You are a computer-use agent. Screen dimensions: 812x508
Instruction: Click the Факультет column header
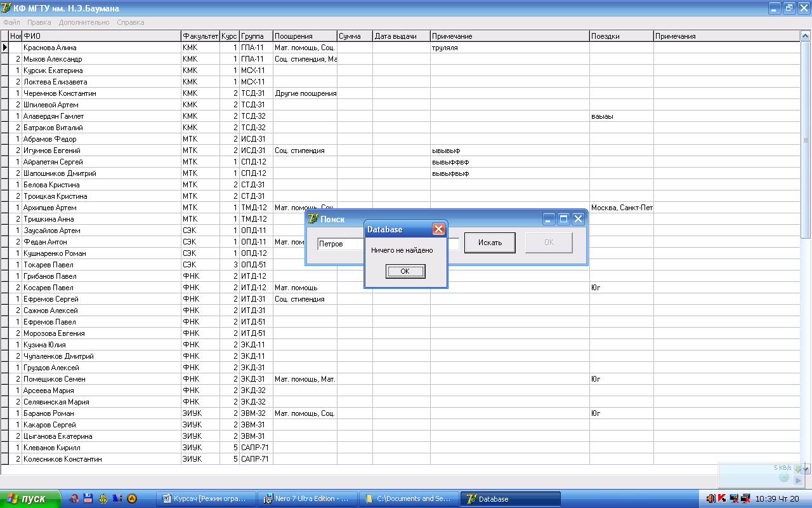click(200, 36)
